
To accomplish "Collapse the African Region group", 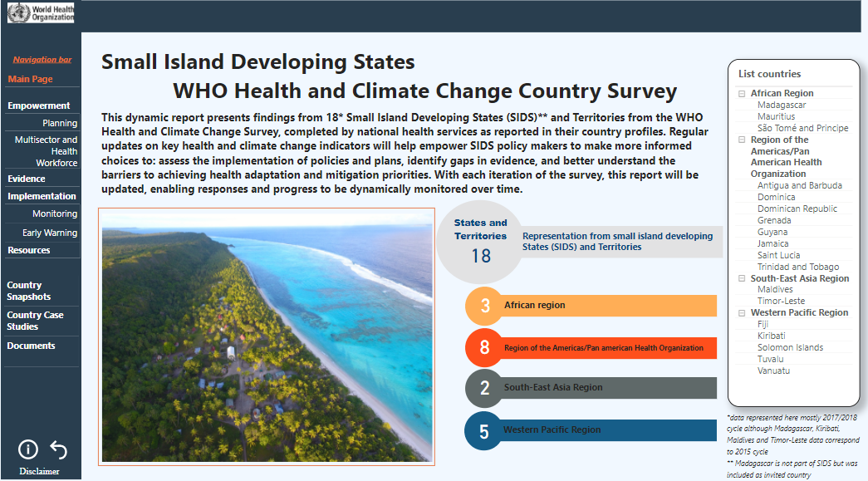I will pyautogui.click(x=742, y=94).
